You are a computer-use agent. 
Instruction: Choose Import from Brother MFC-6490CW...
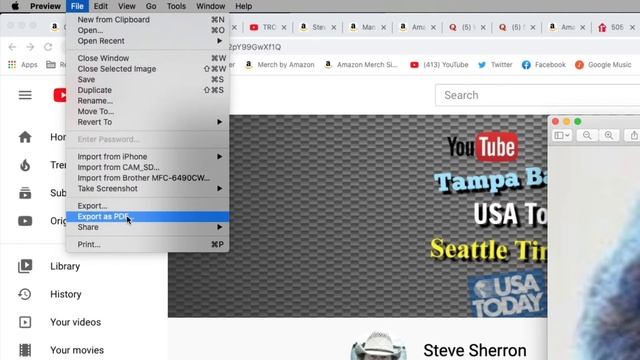(x=147, y=178)
